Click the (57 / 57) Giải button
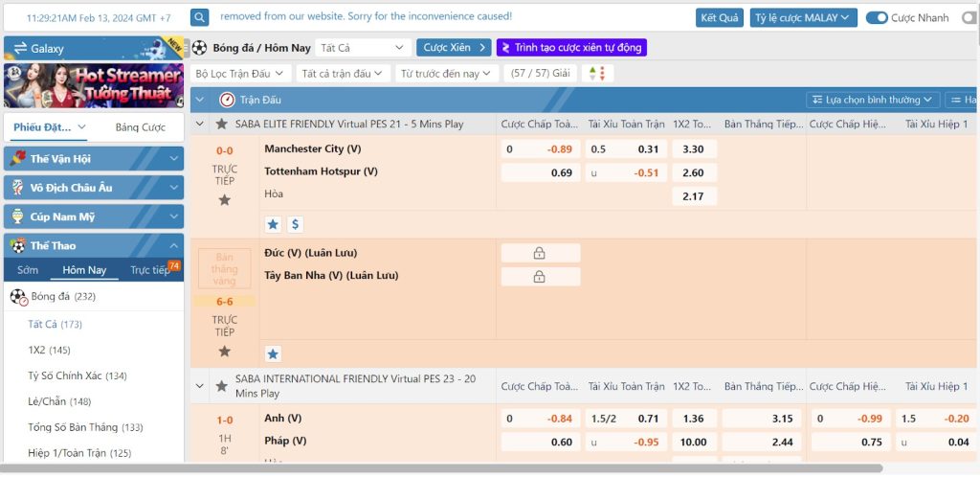The image size is (980, 478). [541, 73]
